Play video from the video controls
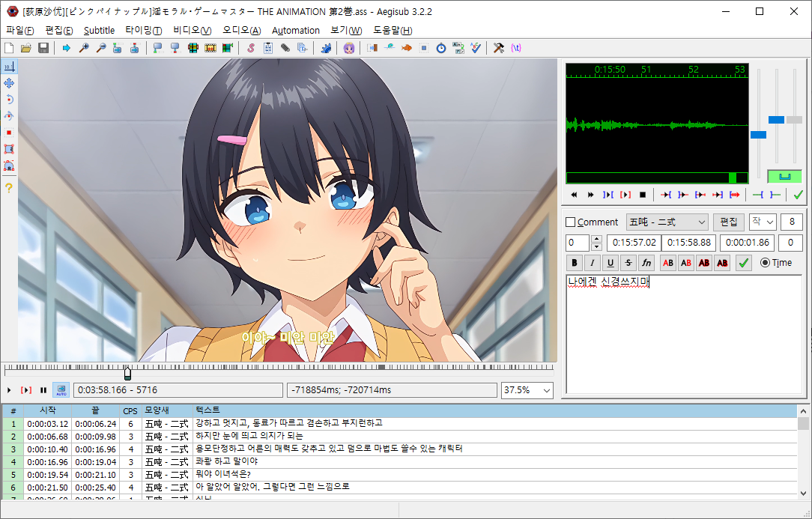Viewport: 812px width, 519px height. click(x=9, y=390)
